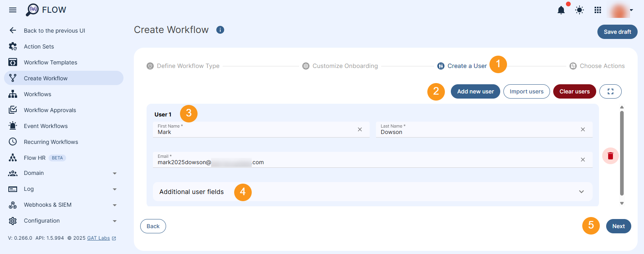Expand the Webhooks & SIEM arrow
Screen dimensions: 644x254
point(115,205)
